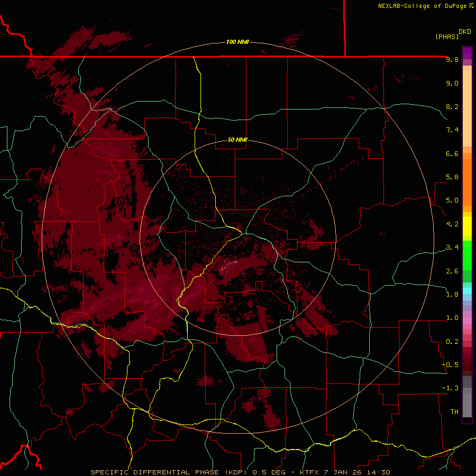Click the cyan segment of the color scale

point(467,291)
